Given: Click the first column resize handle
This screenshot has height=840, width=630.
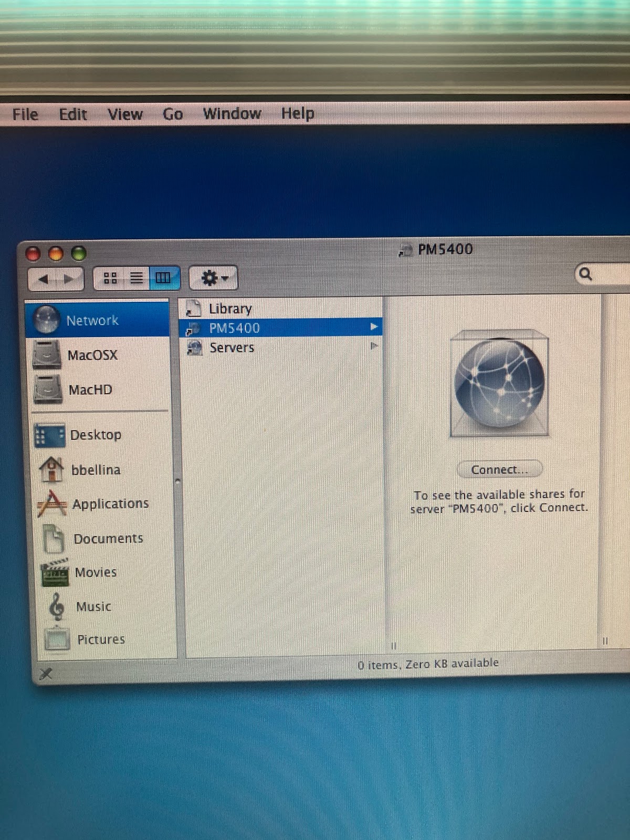Looking at the screenshot, I should tap(393, 646).
